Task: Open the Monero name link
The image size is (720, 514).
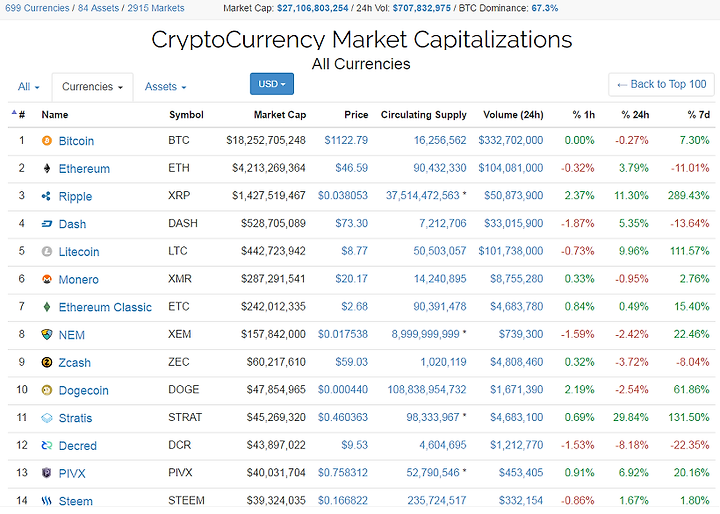Action: point(78,279)
